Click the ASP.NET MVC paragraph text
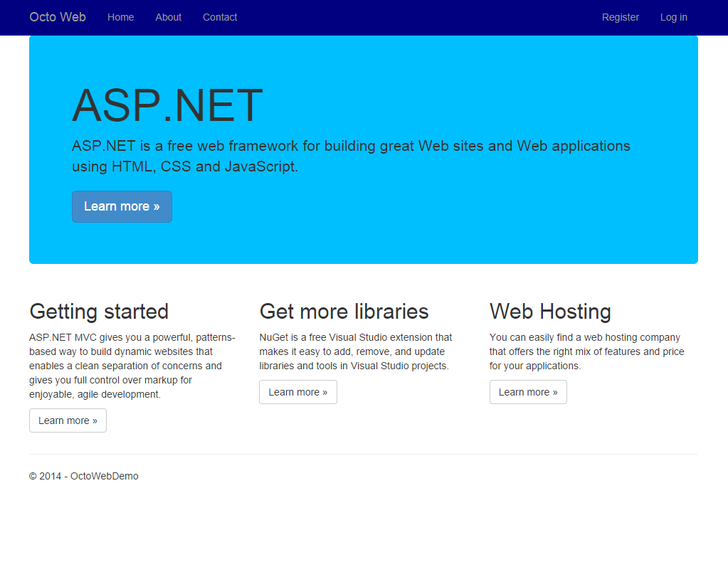728x572 pixels. pyautogui.click(x=131, y=366)
